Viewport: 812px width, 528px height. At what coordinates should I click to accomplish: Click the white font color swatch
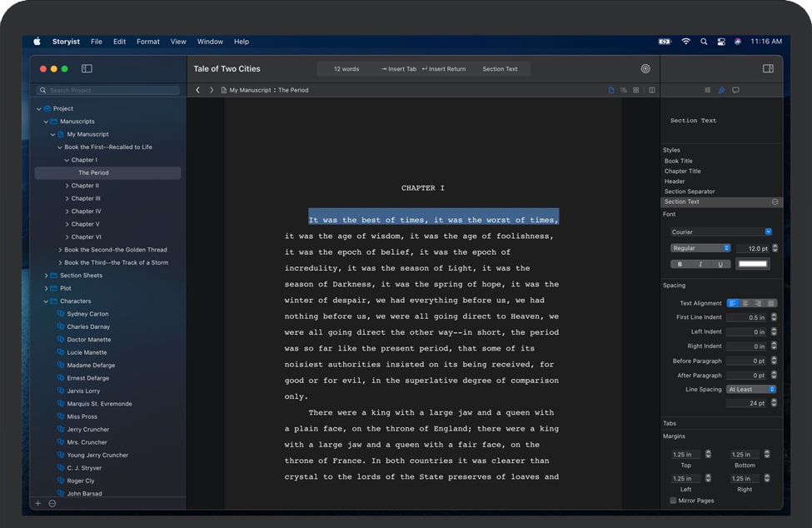pos(753,264)
